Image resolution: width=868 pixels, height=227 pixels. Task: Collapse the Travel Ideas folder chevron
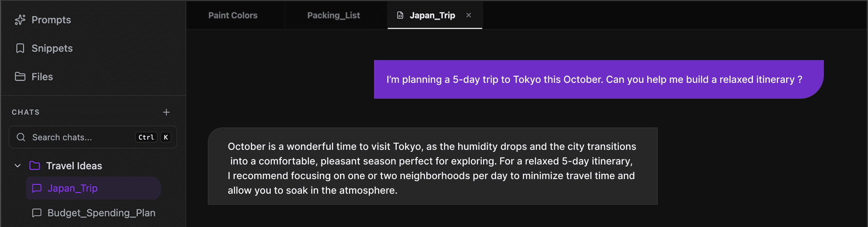point(17,166)
